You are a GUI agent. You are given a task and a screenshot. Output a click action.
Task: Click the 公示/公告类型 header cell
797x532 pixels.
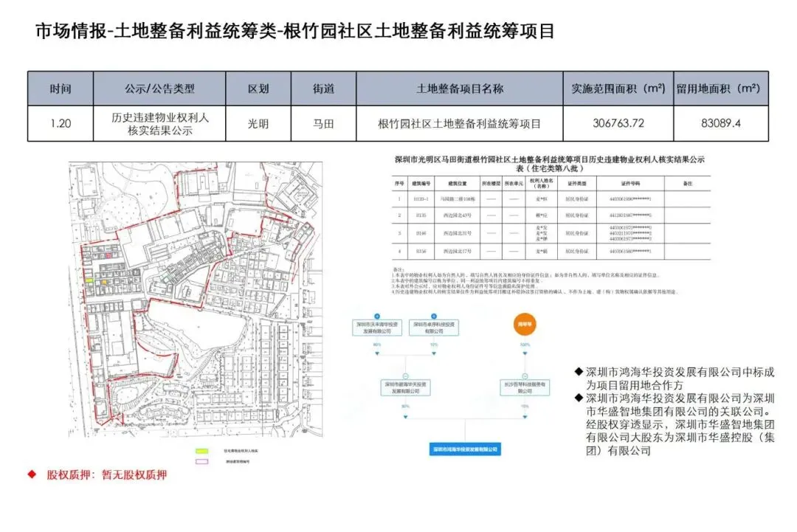[x=159, y=89]
